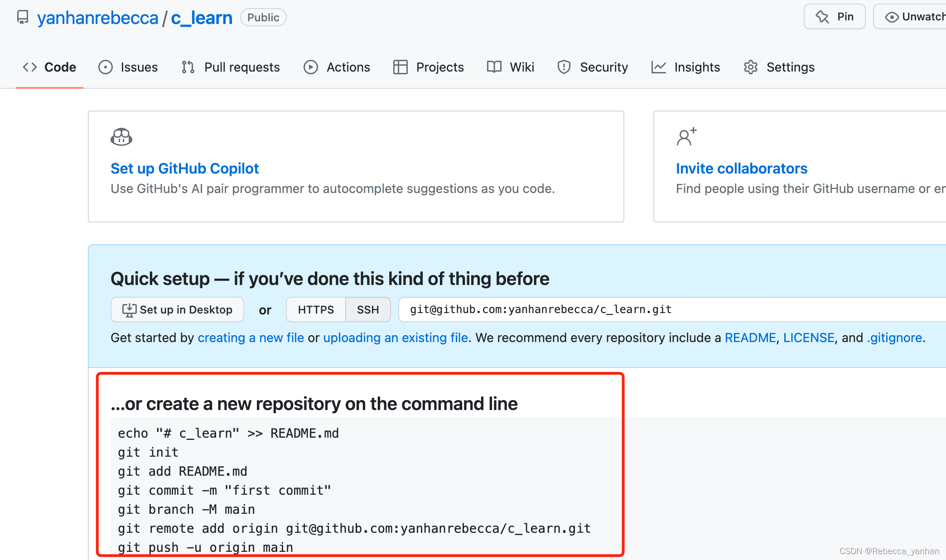Screen dimensions: 946x560
Task: Click the Pin button
Action: [x=835, y=17]
